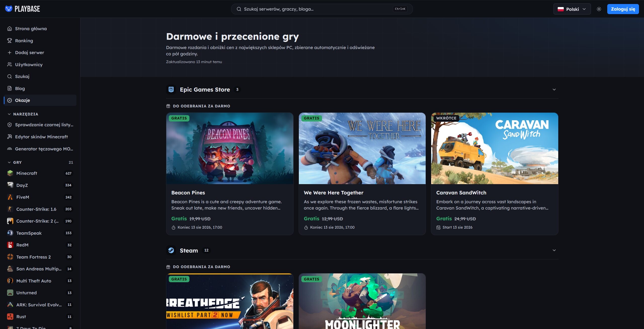Open the We Were Here Together cover

pos(362,148)
